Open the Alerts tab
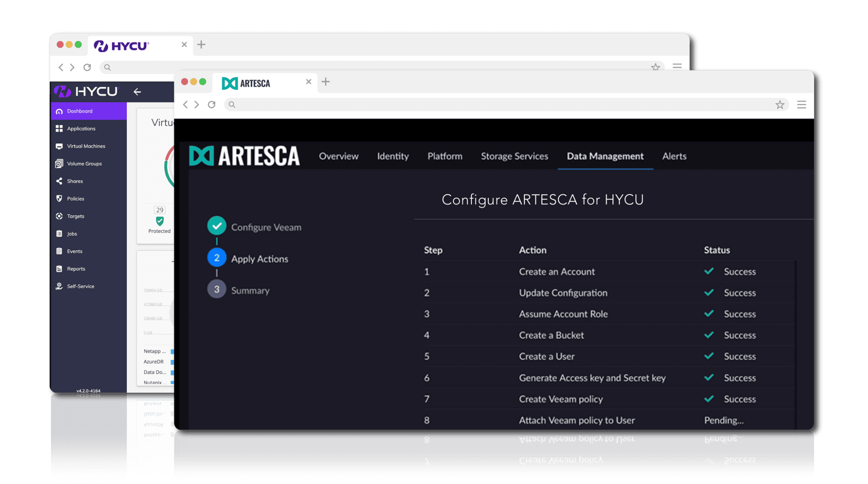This screenshot has height=484, width=868. 674,156
